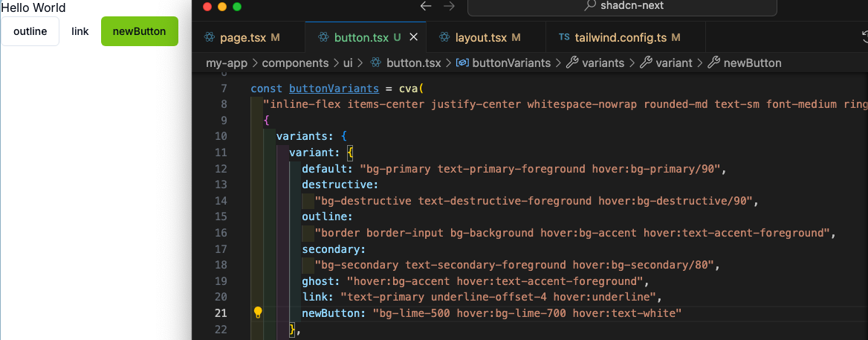
Task: Click the lightbulb code action icon
Action: [x=257, y=313]
